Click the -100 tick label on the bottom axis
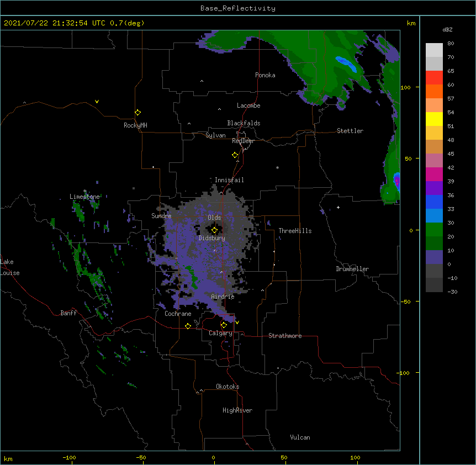The image size is (476, 465). point(69,457)
